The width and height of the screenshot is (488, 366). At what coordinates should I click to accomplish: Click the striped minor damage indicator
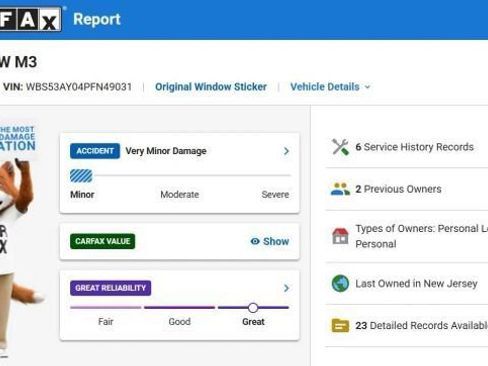(x=81, y=176)
